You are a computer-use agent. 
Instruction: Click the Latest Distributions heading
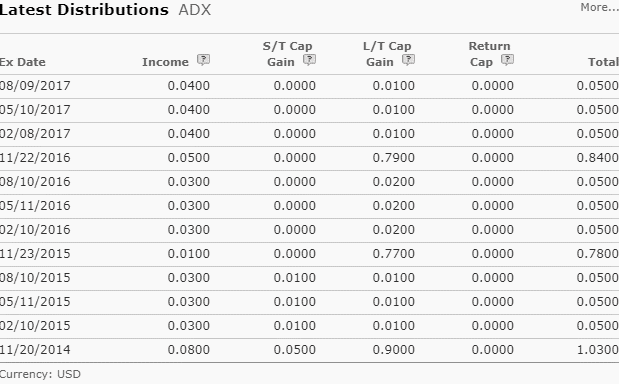[84, 10]
